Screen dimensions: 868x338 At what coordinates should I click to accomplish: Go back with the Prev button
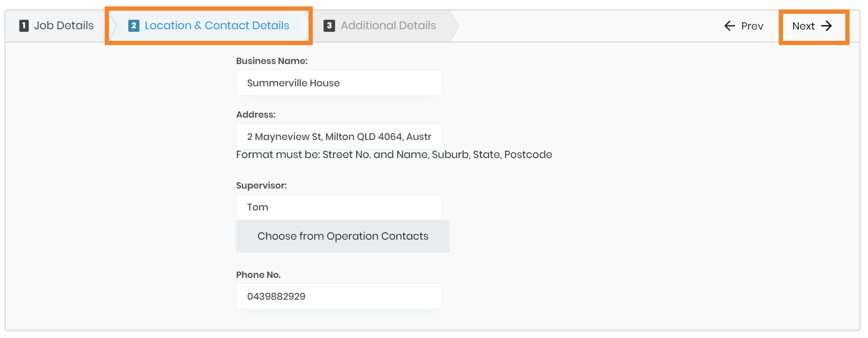tap(744, 26)
